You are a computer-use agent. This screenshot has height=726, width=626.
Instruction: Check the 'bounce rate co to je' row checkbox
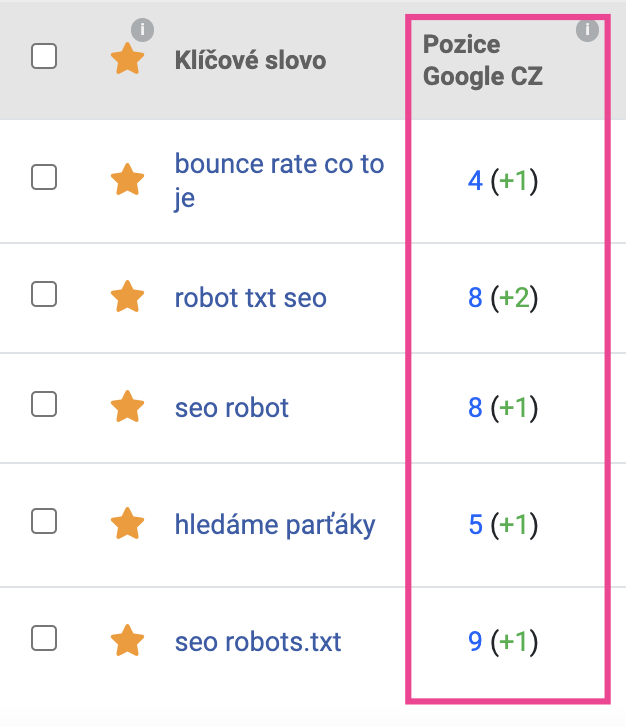point(44,177)
